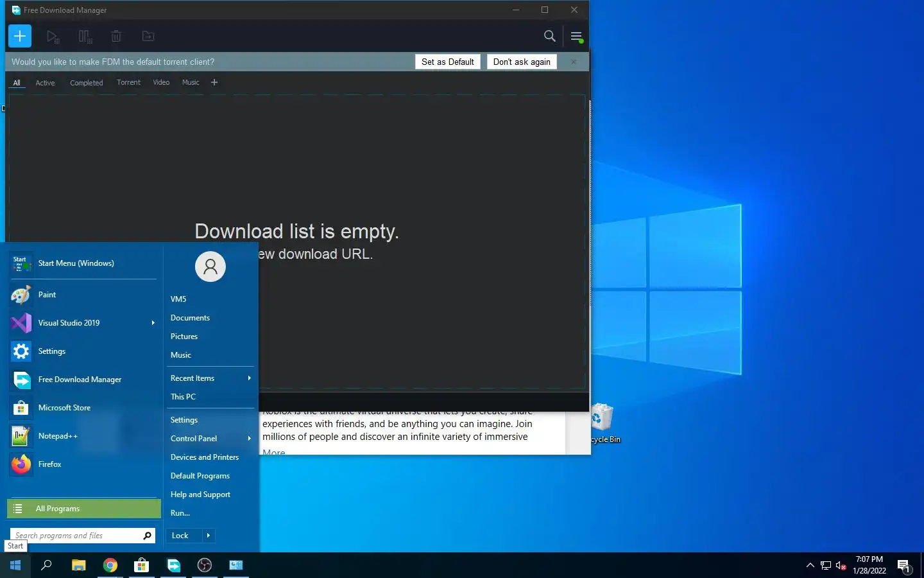Screen dimensions: 924x578
Task: Click Don't ask again button
Action: pos(522,62)
